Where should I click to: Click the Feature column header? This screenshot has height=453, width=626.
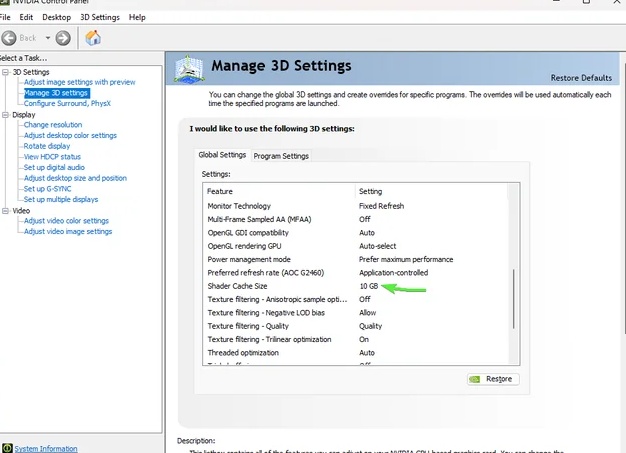(279, 191)
